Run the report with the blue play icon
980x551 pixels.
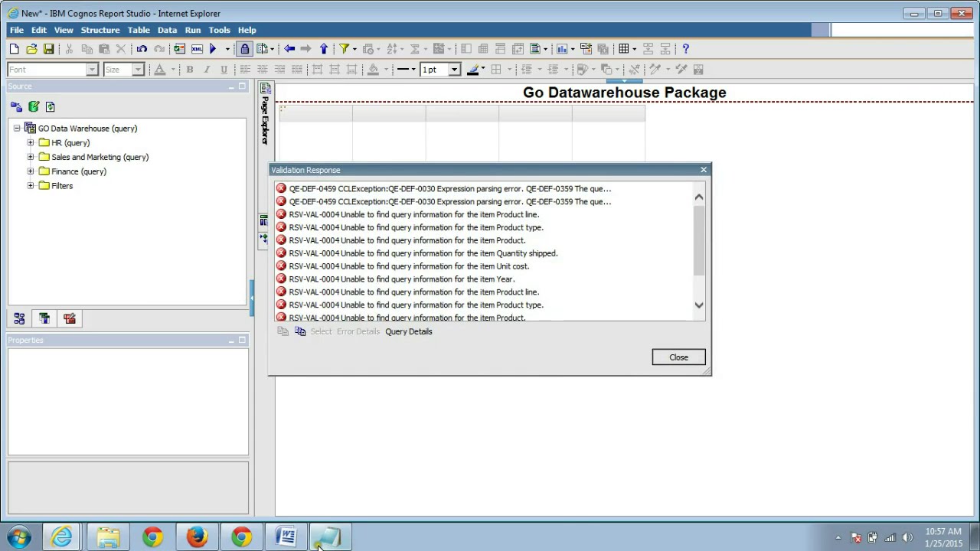pyautogui.click(x=214, y=49)
